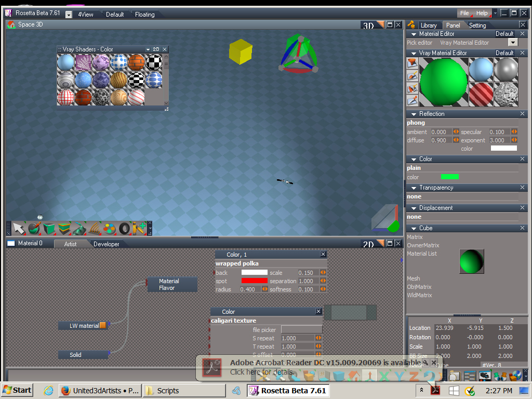Image resolution: width=532 pixels, height=399 pixels.
Task: Pick the orange brick shader sphere
Action: coord(136,62)
